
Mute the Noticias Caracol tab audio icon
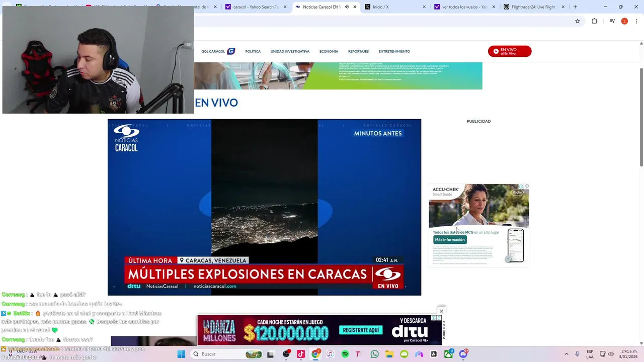[x=347, y=7]
